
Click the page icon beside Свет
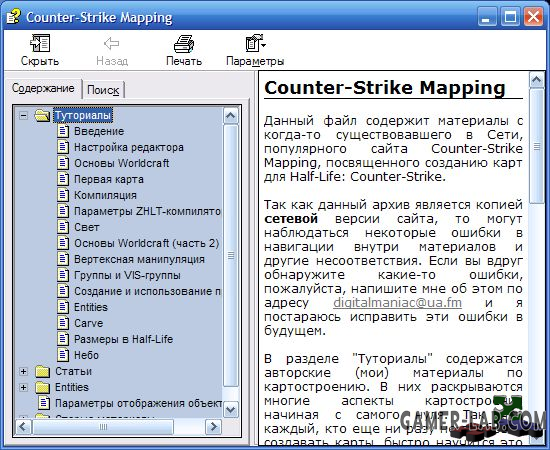tap(63, 227)
